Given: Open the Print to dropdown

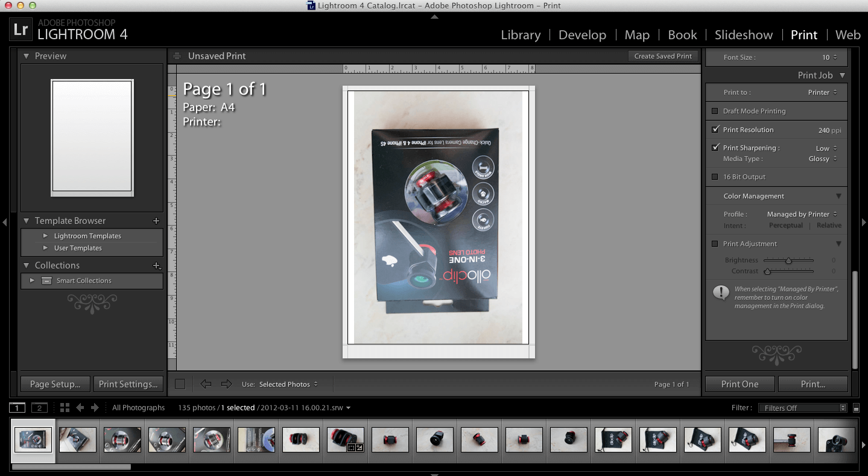Looking at the screenshot, I should coord(823,92).
